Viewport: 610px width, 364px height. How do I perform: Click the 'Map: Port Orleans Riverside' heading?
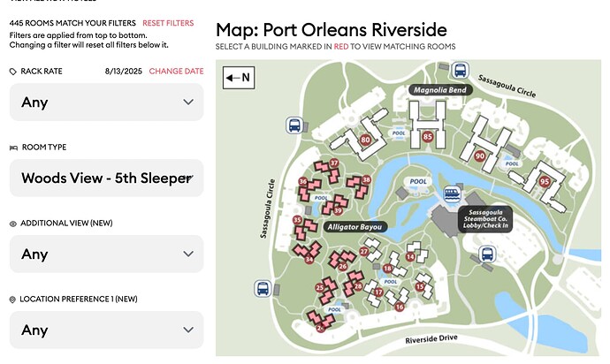point(331,30)
